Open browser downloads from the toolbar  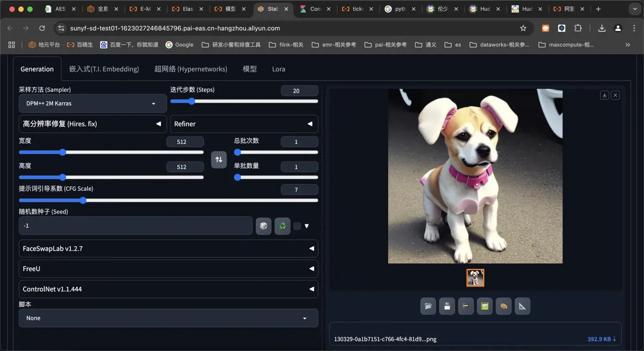[602, 28]
